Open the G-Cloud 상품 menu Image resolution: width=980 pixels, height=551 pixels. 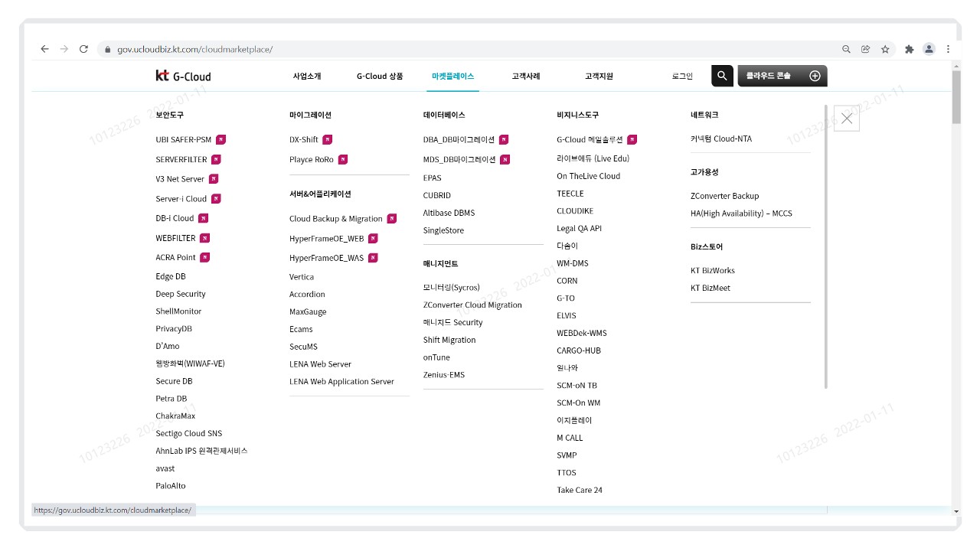click(x=380, y=76)
